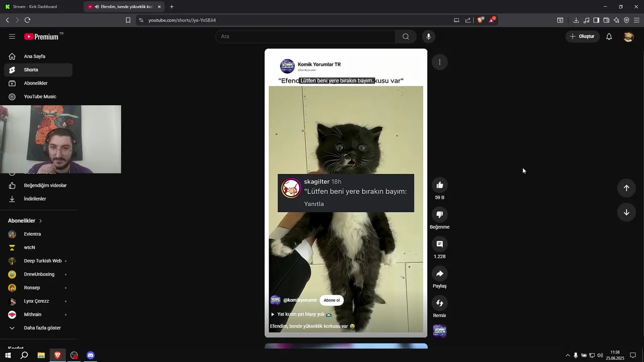Screen dimensions: 644x362
Task: Open the three-dot options on the Short
Action: [440, 62]
